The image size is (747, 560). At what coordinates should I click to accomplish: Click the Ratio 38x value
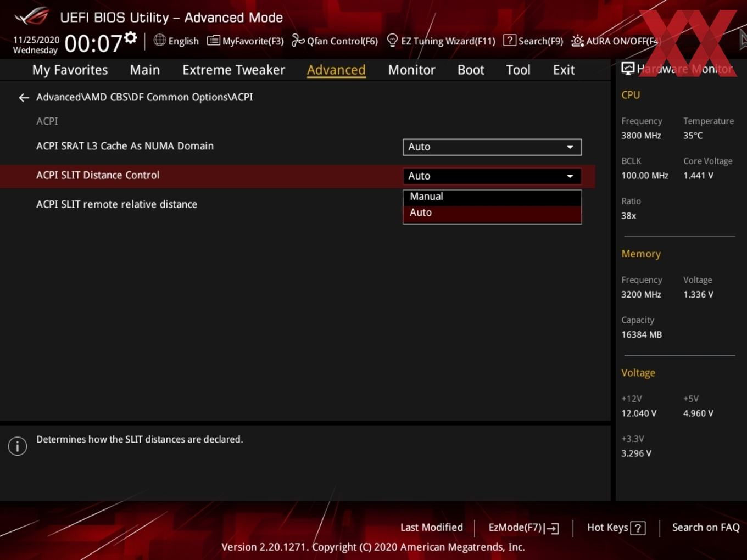[629, 216]
